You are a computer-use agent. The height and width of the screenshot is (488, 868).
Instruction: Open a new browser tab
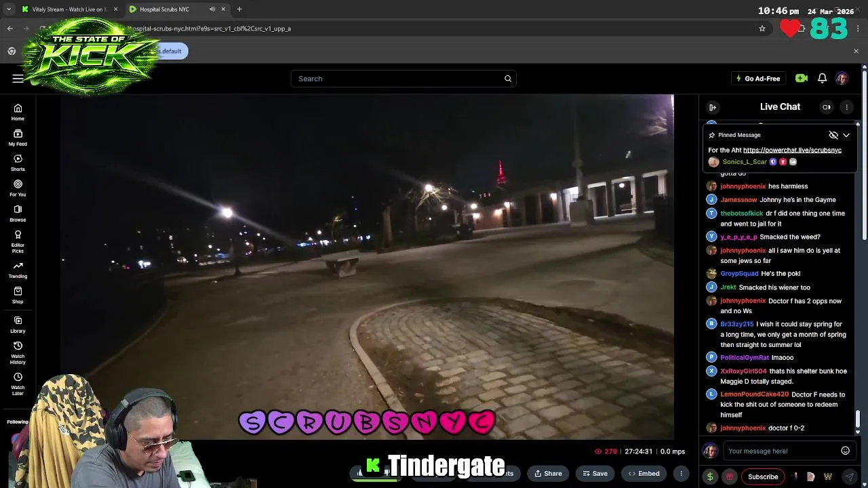(239, 9)
